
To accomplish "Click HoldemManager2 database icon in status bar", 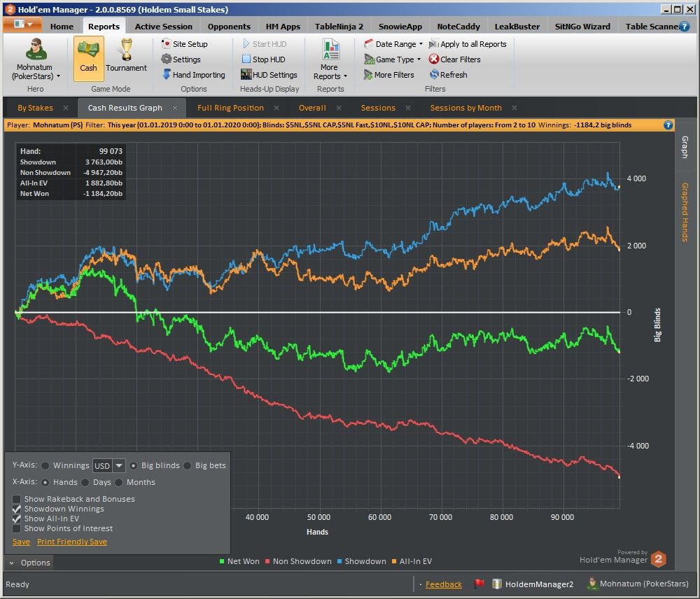I will 497,584.
